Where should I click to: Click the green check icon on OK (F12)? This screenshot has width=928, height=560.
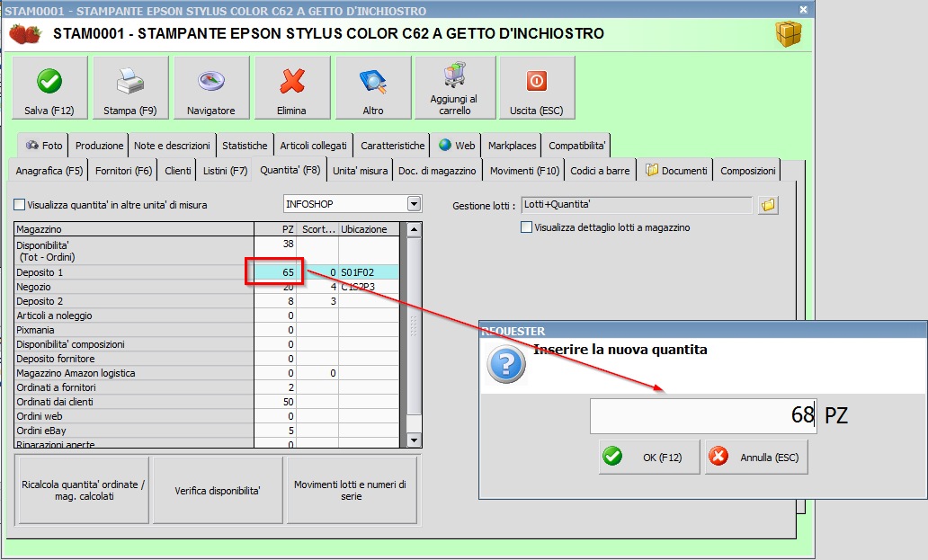pos(612,457)
